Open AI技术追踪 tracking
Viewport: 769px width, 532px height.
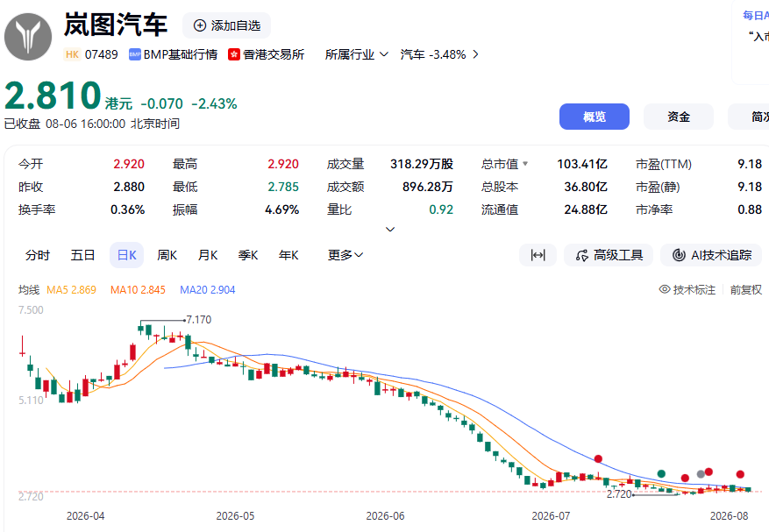click(x=711, y=255)
